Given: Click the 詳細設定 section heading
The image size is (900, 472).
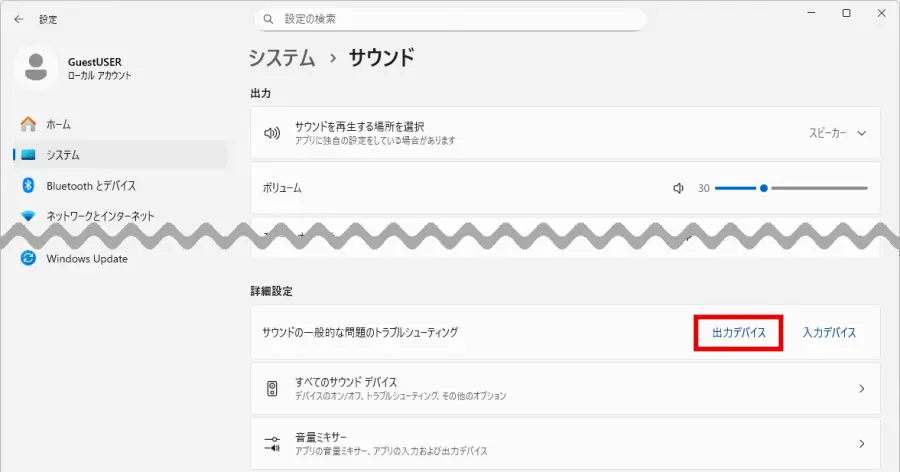Looking at the screenshot, I should point(271,291).
